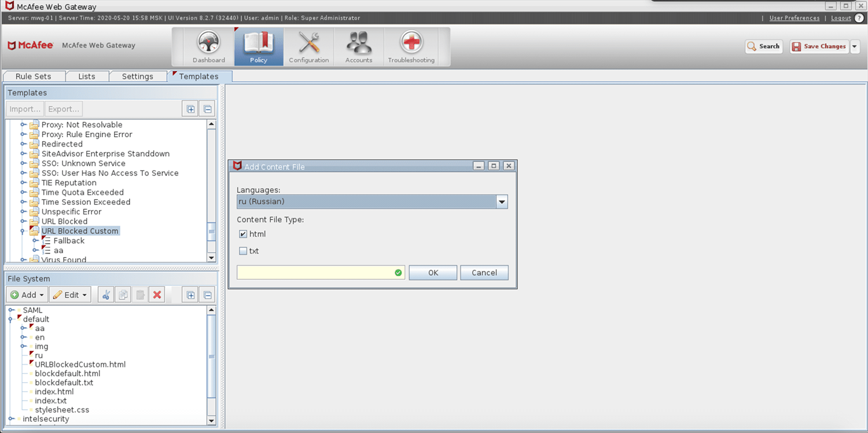The height and width of the screenshot is (433, 868).
Task: Collapse all nodes in Templates panel
Action: point(207,109)
